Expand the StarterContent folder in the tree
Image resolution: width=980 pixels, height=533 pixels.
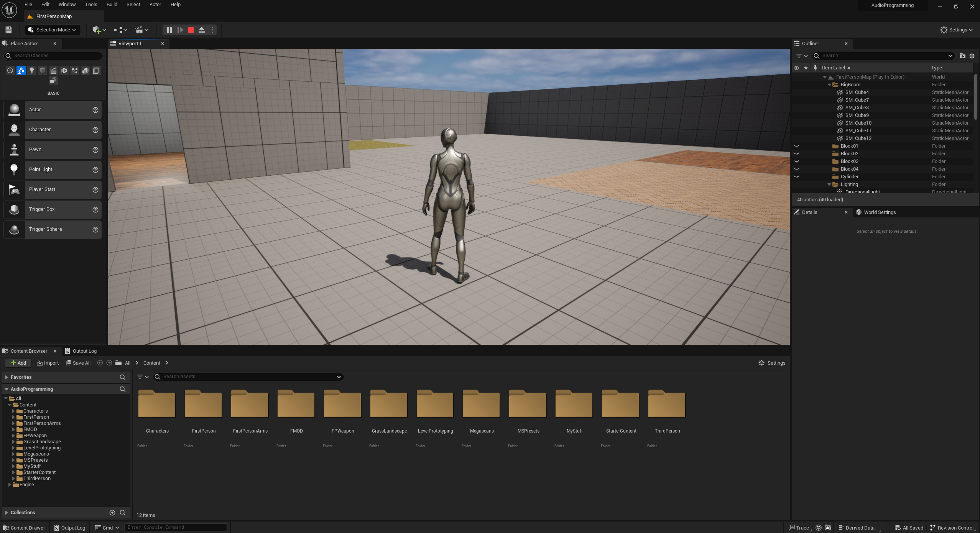[13, 472]
